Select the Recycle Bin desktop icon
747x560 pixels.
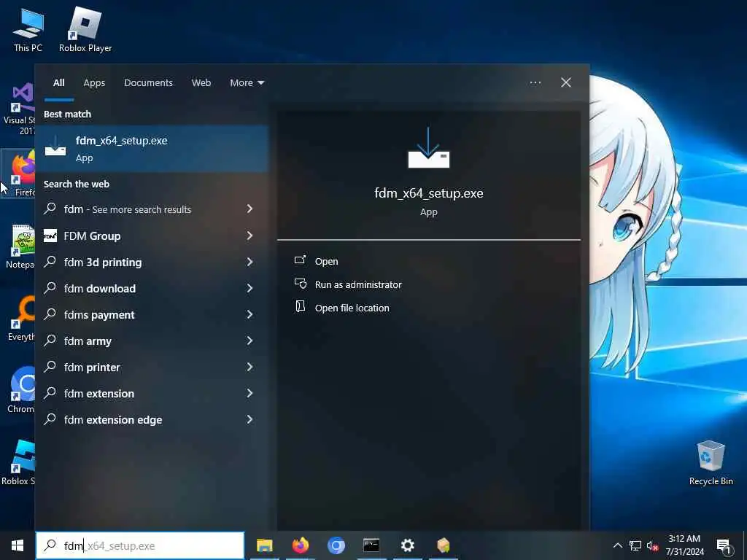click(711, 463)
